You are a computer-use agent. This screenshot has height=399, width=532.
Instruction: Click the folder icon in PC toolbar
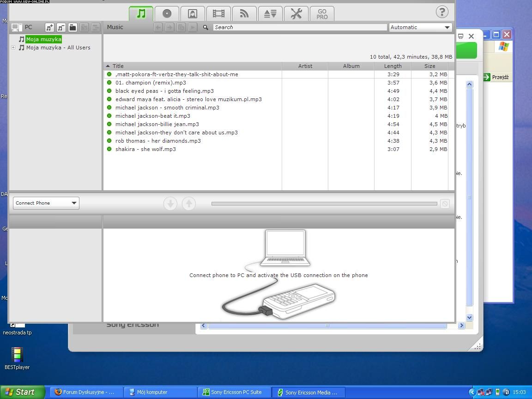pyautogui.click(x=73, y=28)
